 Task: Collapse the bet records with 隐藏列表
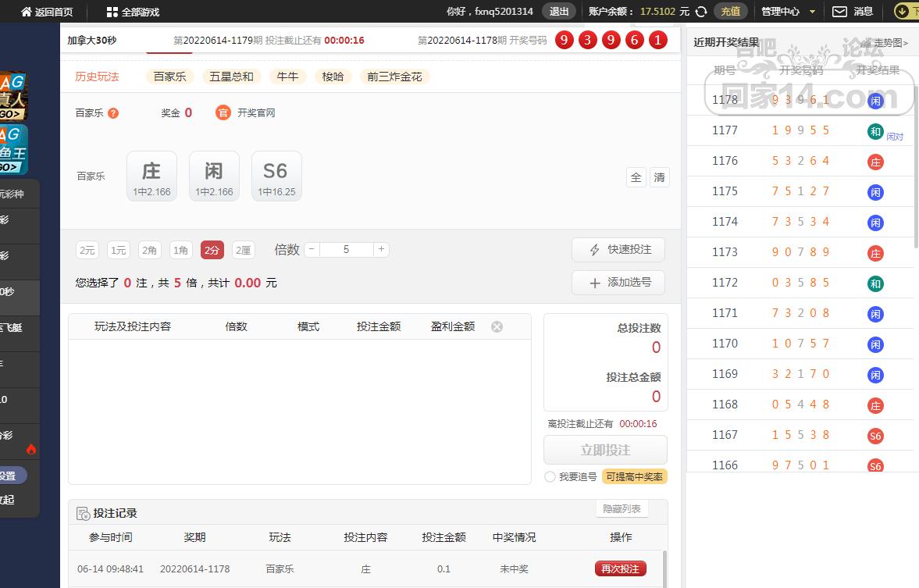[622, 509]
